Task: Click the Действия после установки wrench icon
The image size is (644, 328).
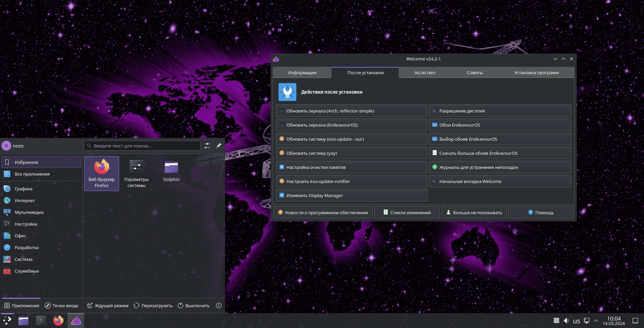Action: pyautogui.click(x=287, y=92)
